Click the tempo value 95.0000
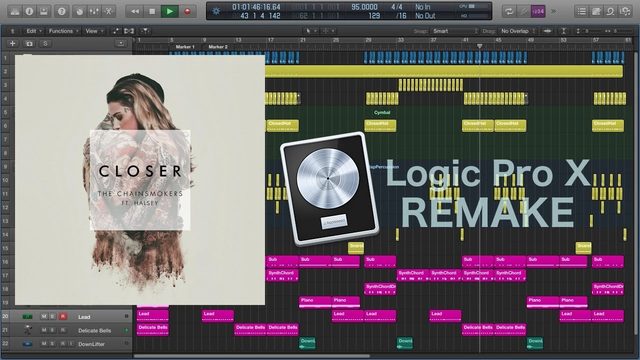Screen dimensions: 640x360 (364, 7)
